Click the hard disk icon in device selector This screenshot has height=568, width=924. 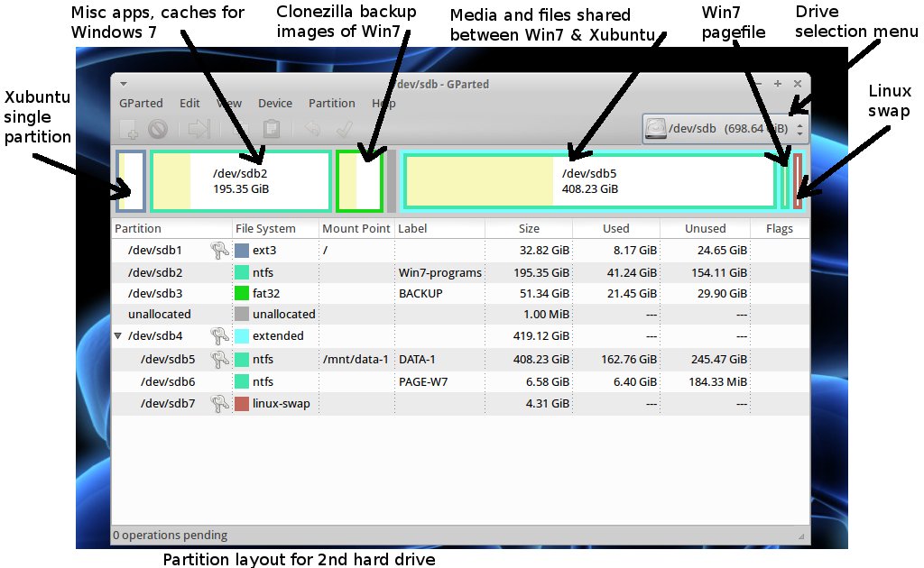[x=655, y=128]
